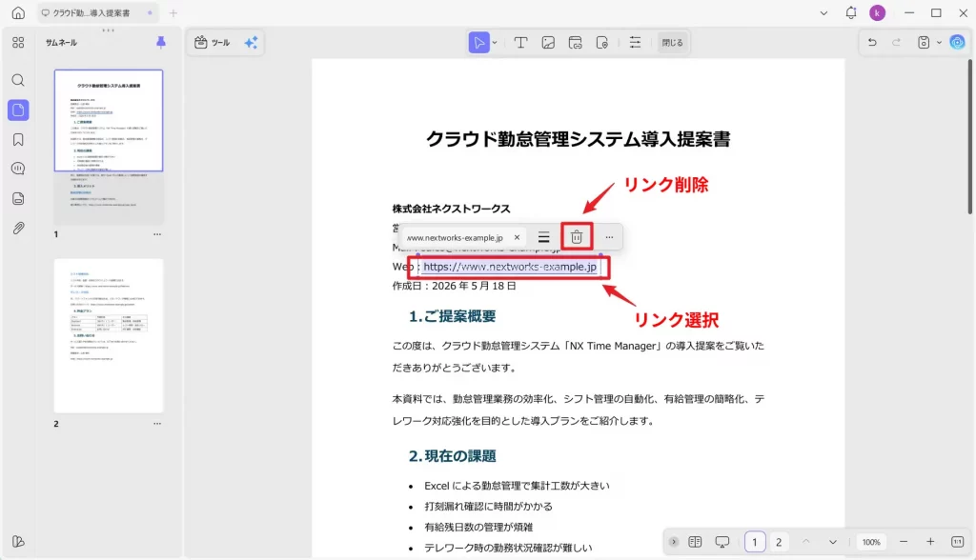Jump to page 1 in bottom bar
This screenshot has width=976, height=560.
click(x=755, y=542)
